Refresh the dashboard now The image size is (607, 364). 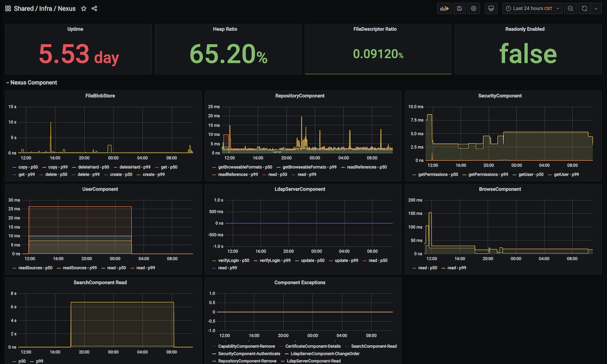click(x=584, y=9)
